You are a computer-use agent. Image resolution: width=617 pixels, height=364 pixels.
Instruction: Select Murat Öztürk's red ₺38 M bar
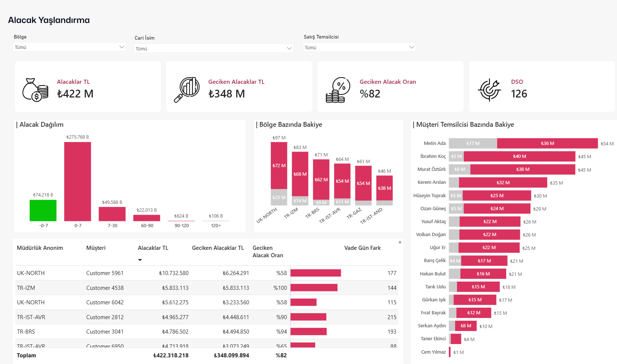523,169
